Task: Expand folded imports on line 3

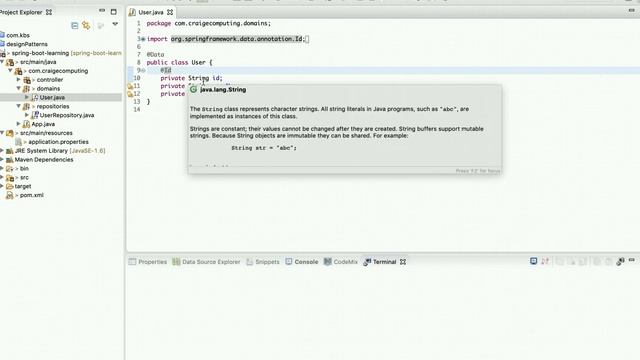Action: (143, 39)
